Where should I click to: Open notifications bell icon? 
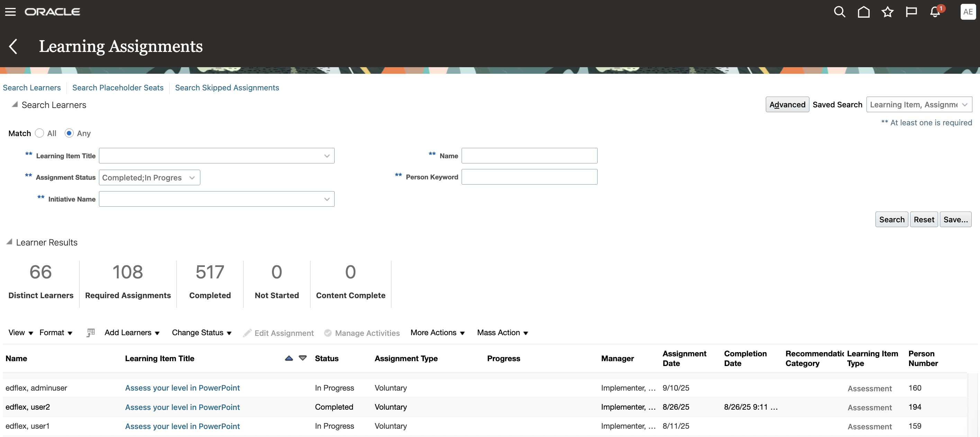[935, 12]
